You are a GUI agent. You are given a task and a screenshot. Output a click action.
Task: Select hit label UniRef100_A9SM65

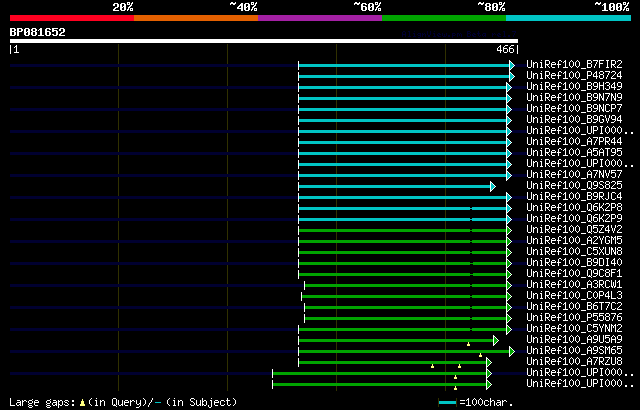click(x=574, y=351)
